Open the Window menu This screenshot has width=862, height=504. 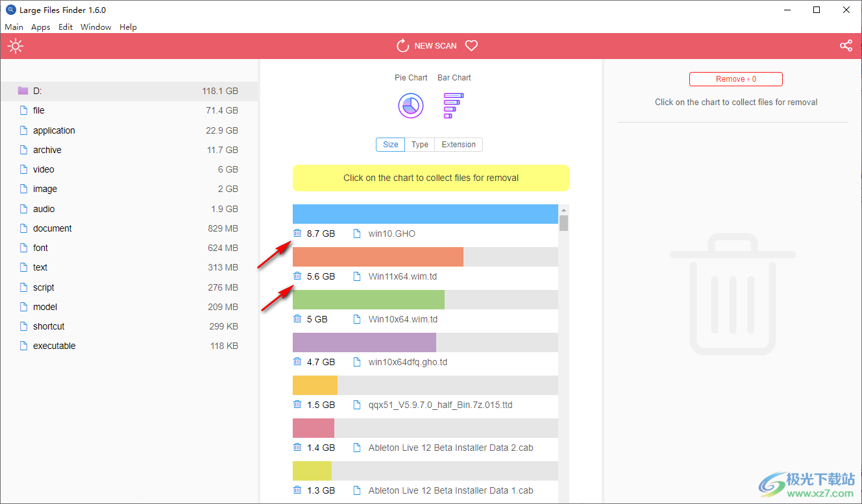pos(96,27)
